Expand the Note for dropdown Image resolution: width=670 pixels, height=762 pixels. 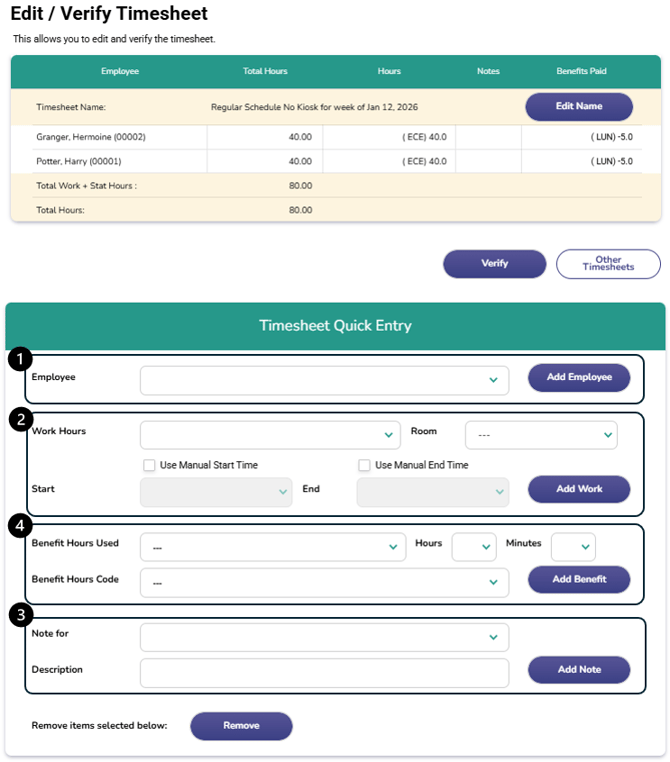324,637
